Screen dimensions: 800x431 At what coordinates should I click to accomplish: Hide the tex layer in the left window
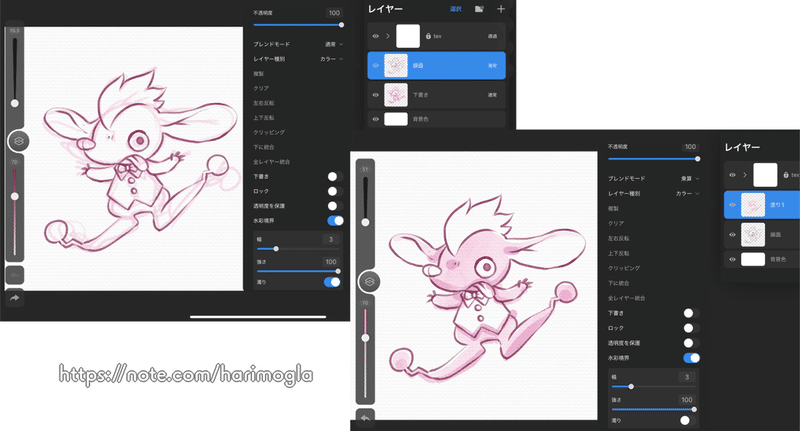tap(376, 36)
